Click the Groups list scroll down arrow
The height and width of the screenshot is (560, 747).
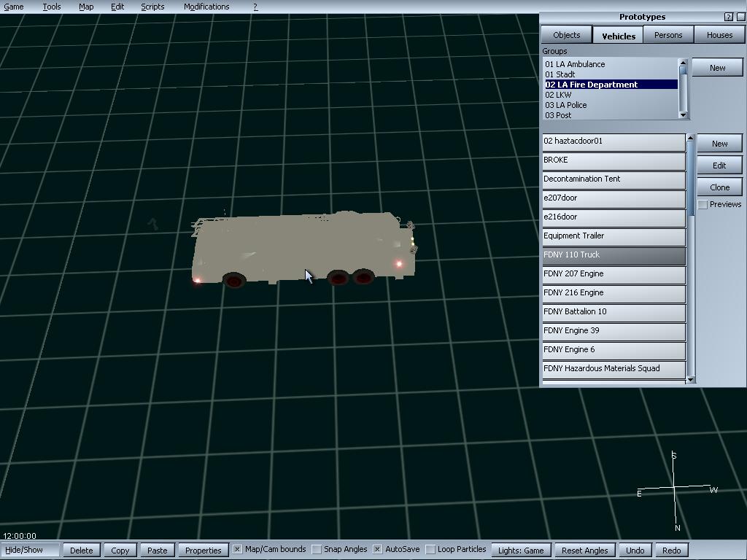684,114
